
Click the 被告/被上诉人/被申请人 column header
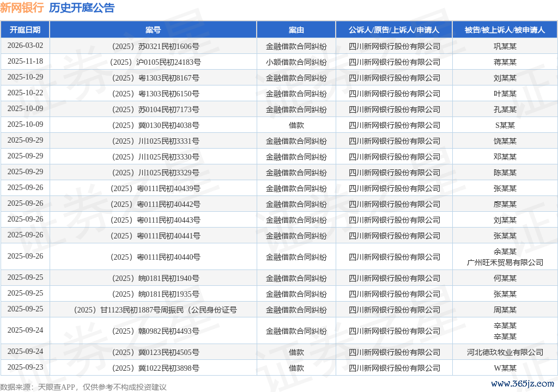[x=505, y=30]
